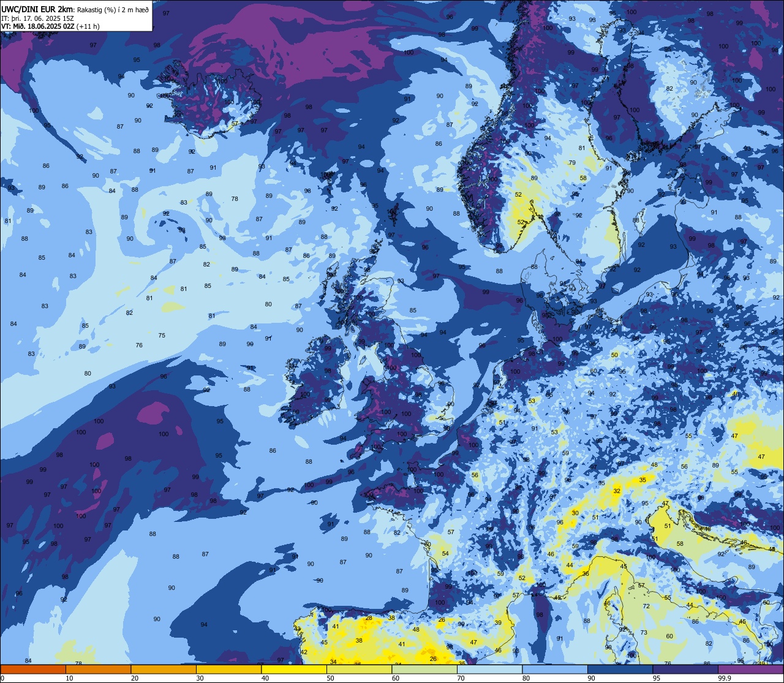The image size is (784, 683).
Task: Click the "90" legend scale tick label
Action: click(x=592, y=678)
